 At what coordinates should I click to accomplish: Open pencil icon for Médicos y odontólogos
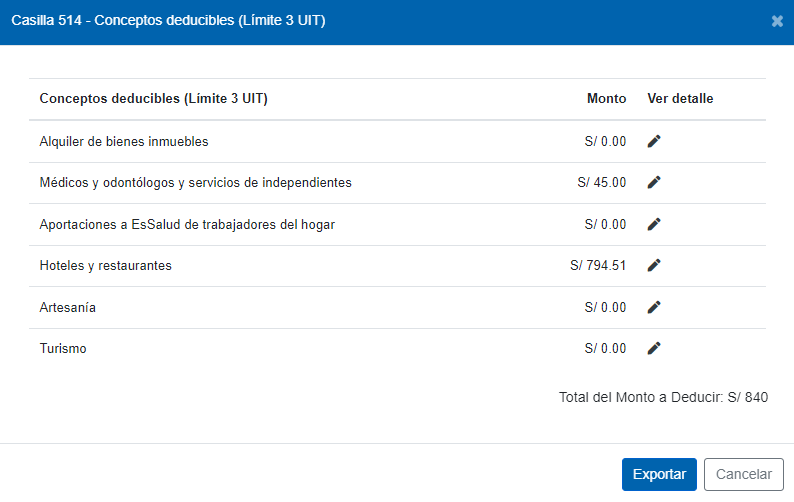[654, 182]
